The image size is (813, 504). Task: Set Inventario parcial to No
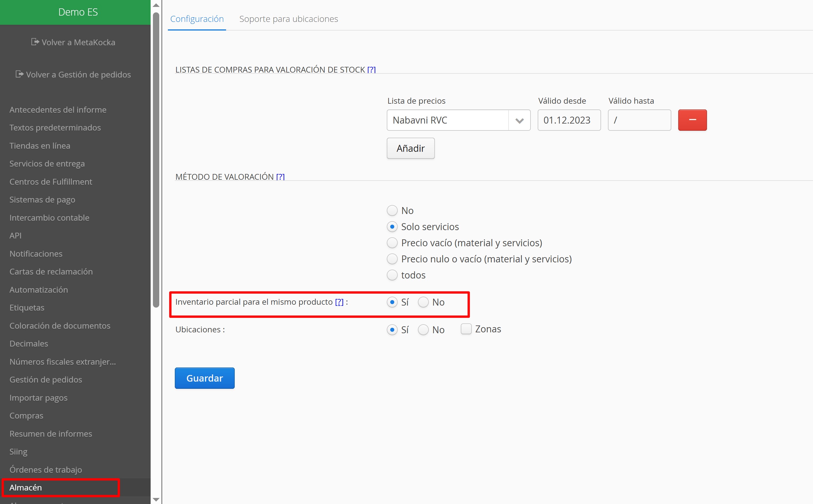coord(423,302)
